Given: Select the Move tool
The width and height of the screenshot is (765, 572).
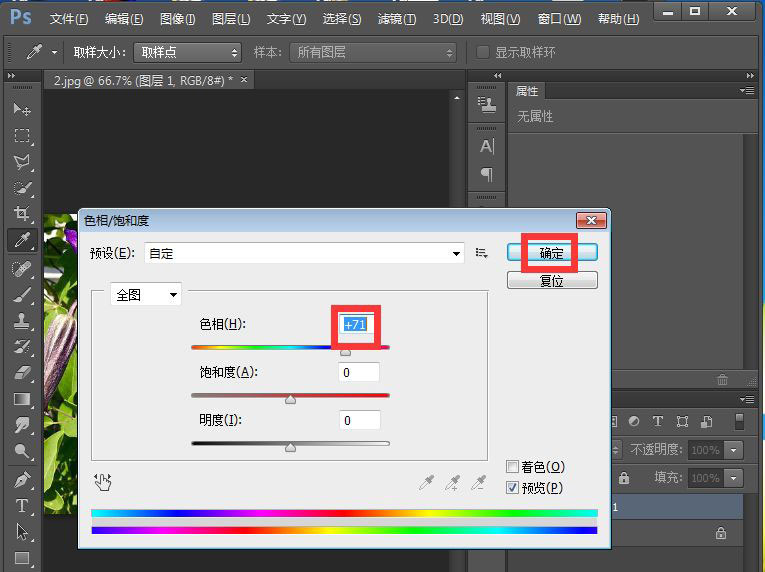Looking at the screenshot, I should coord(22,109).
